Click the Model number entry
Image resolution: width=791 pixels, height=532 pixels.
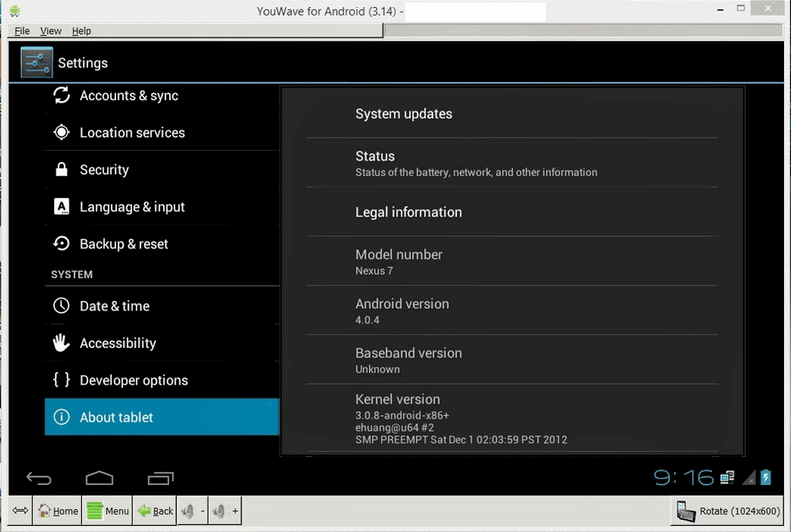click(x=512, y=262)
